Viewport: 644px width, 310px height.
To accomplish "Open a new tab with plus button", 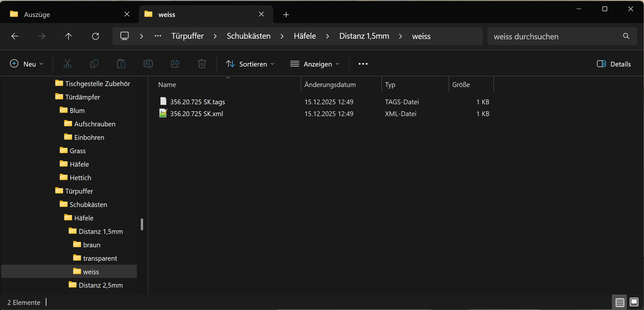I will pos(286,14).
